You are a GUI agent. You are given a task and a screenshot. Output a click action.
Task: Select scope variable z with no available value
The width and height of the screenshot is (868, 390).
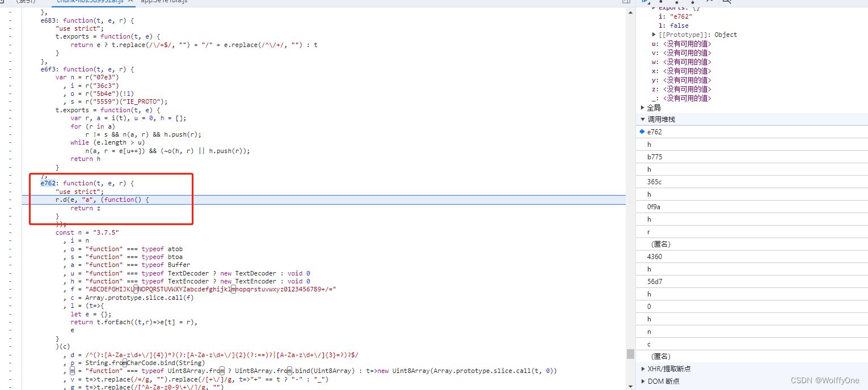(682, 89)
